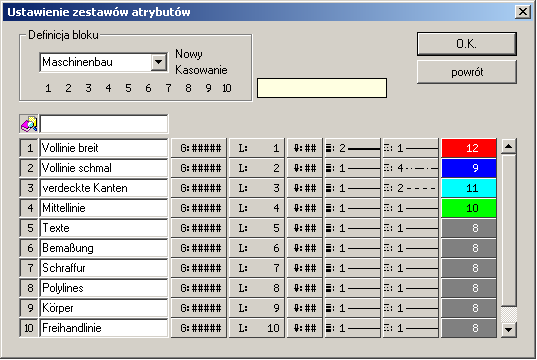Edit the Mittellinie name field
This screenshot has height=360, width=537.
coord(104,208)
